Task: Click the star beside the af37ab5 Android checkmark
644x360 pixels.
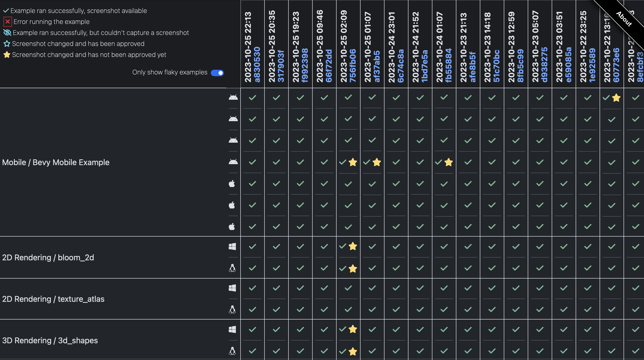Action: click(x=377, y=162)
